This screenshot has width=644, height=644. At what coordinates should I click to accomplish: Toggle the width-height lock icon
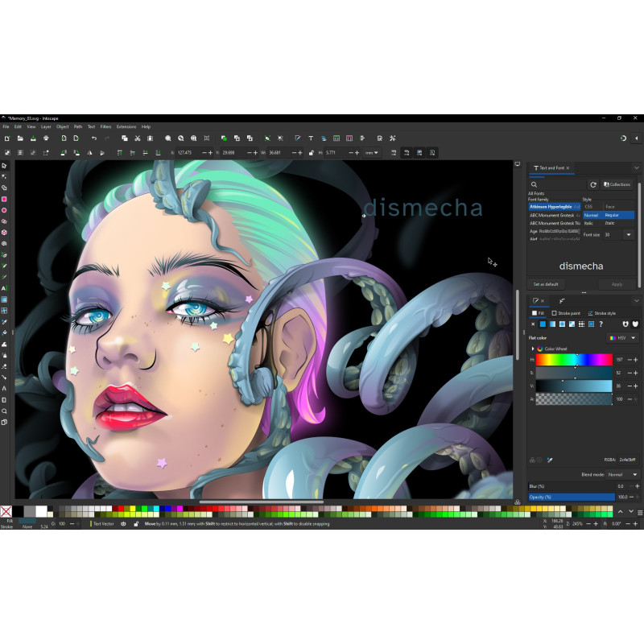pyautogui.click(x=312, y=153)
